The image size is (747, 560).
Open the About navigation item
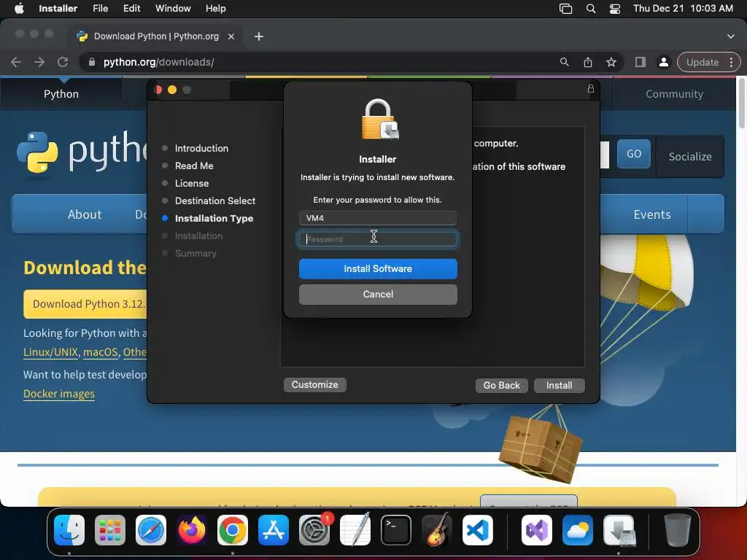(x=85, y=214)
